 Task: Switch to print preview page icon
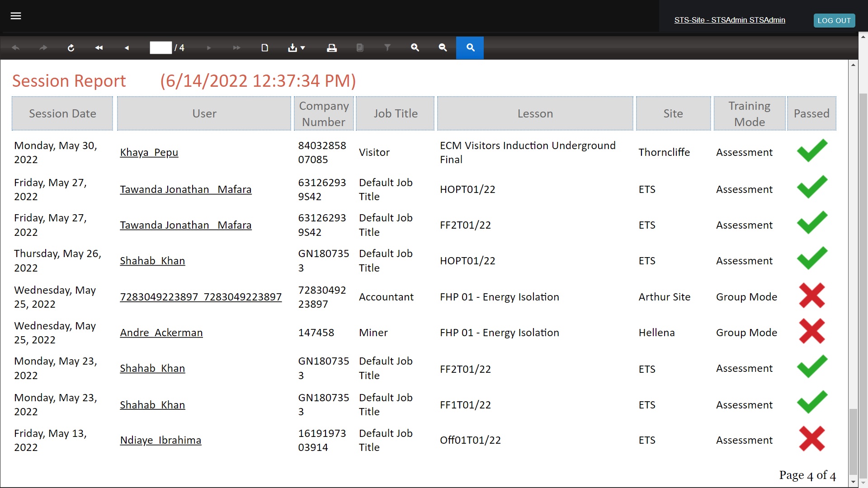[265, 48]
